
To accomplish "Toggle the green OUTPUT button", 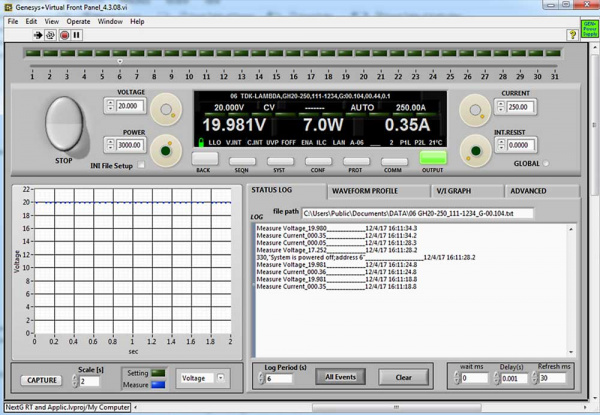I will click(433, 158).
